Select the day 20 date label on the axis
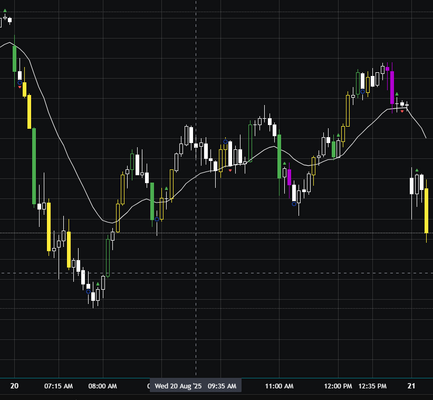The image size is (433, 400). [x=14, y=386]
